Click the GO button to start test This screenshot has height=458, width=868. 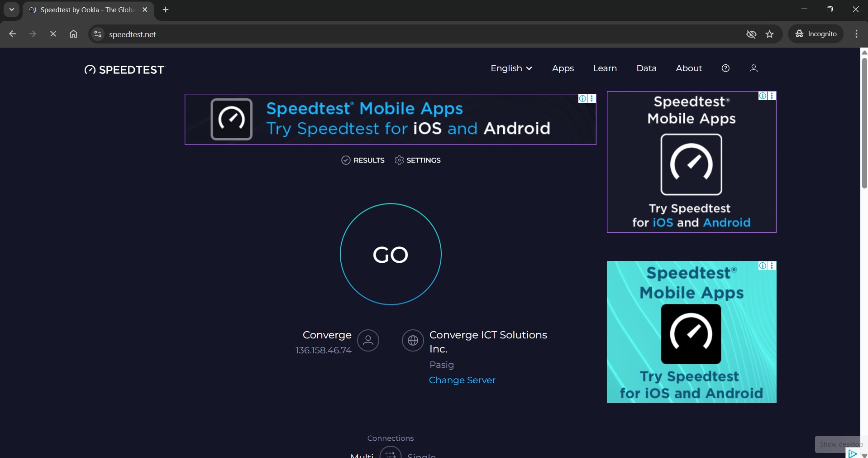tap(391, 254)
